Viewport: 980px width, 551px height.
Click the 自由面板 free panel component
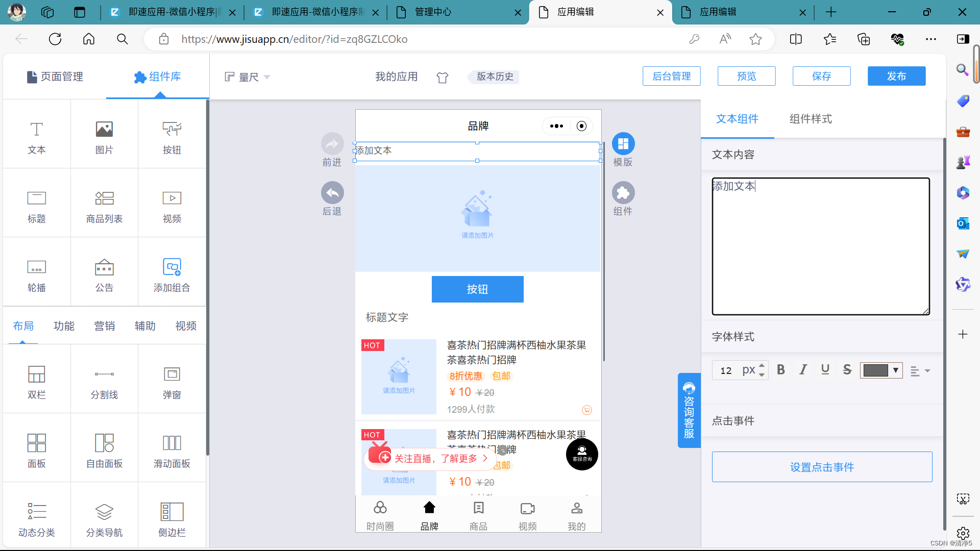104,450
